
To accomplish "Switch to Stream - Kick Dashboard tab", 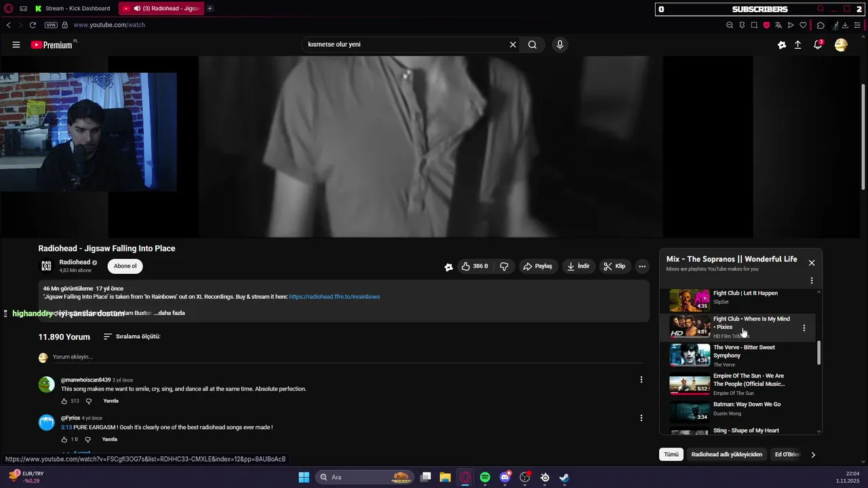I will pyautogui.click(x=73, y=8).
